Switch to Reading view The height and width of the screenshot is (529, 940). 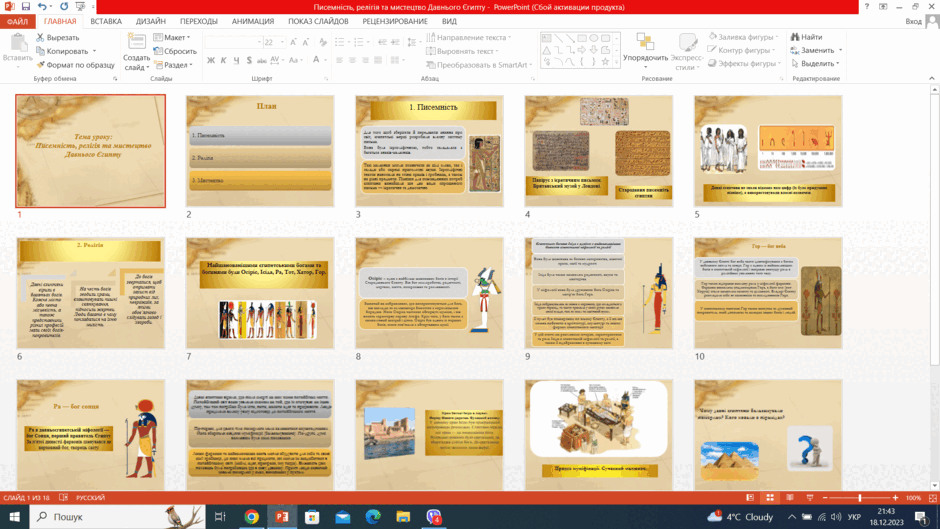(790, 498)
